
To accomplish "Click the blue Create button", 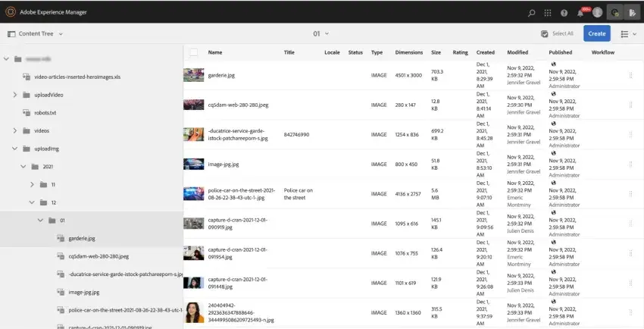I will [597, 33].
